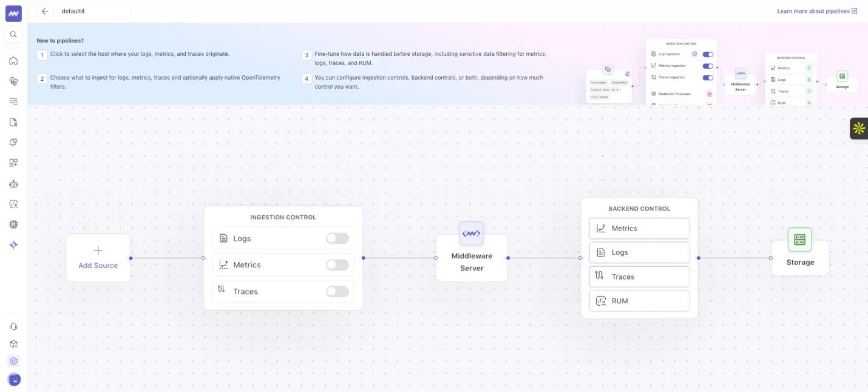
Task: Open the infrastructure stacked-database sidebar icon
Action: (13, 81)
